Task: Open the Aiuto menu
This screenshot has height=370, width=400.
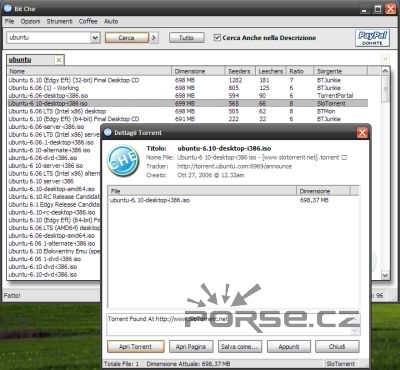Action: (111, 21)
